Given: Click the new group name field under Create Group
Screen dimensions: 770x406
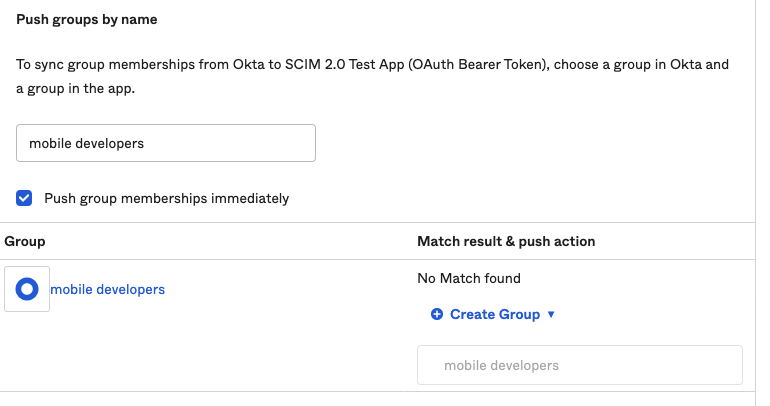Looking at the screenshot, I should coord(579,365).
